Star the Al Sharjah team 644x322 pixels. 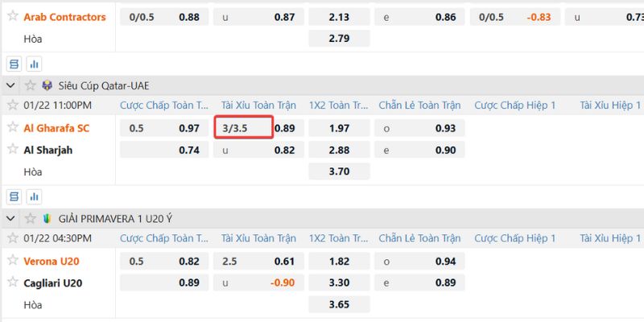tap(13, 149)
